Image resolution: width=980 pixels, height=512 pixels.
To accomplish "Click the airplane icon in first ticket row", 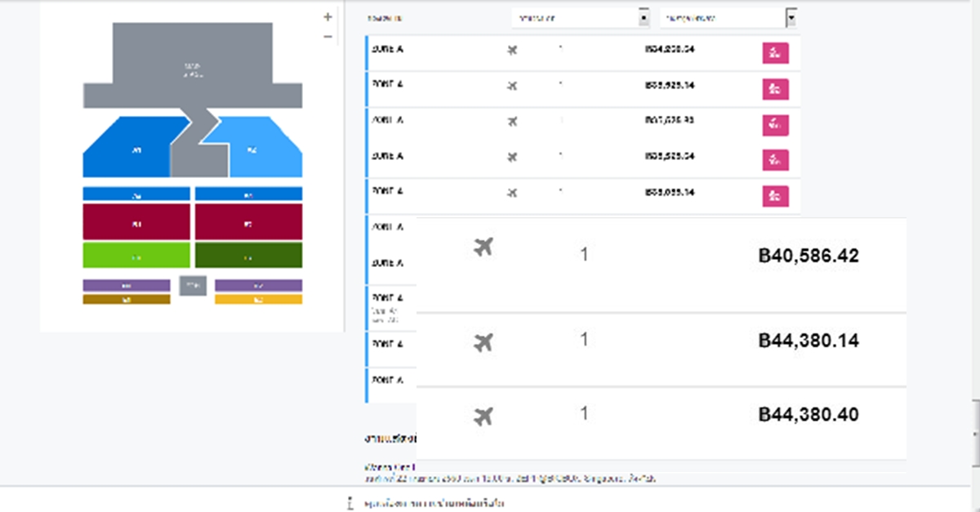I will (x=512, y=51).
